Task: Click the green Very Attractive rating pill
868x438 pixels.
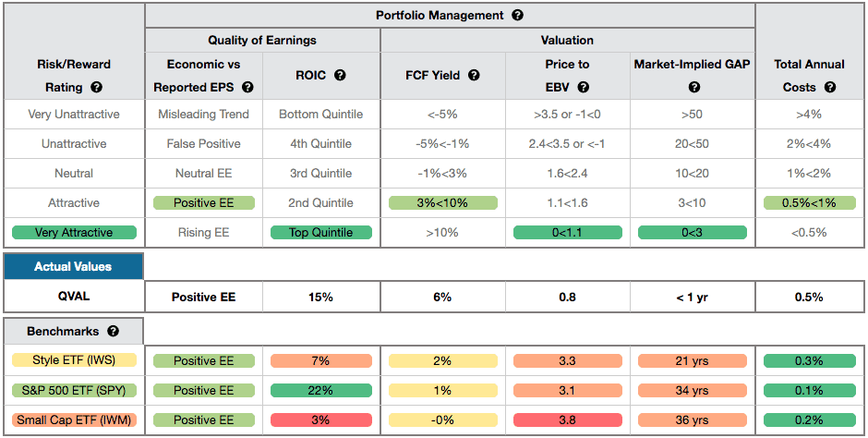Action: point(74,233)
